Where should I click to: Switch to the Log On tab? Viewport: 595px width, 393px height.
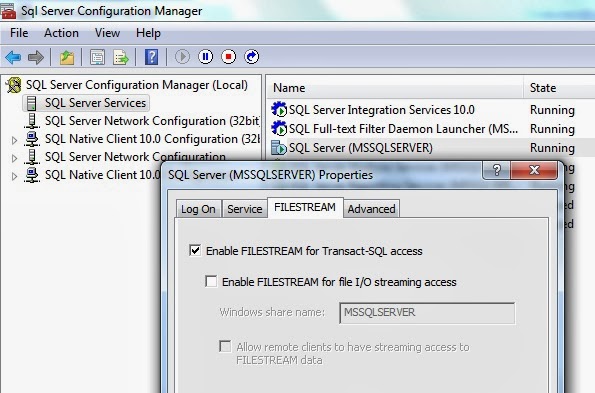[198, 209]
